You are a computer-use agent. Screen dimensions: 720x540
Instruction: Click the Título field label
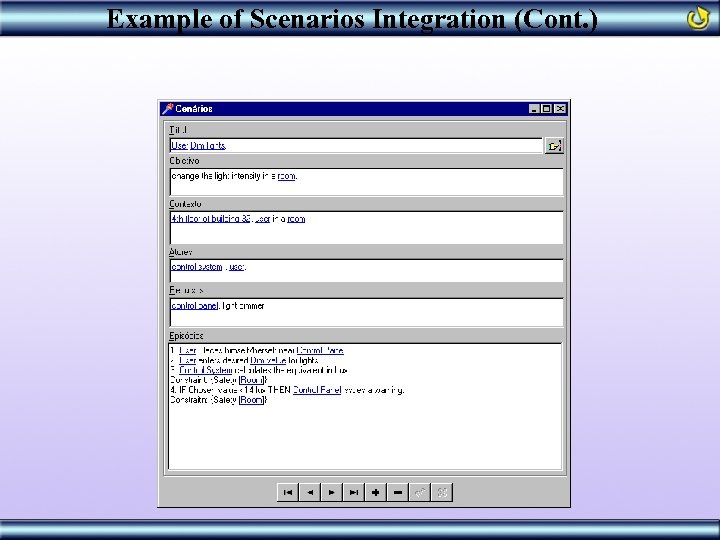[x=178, y=130]
